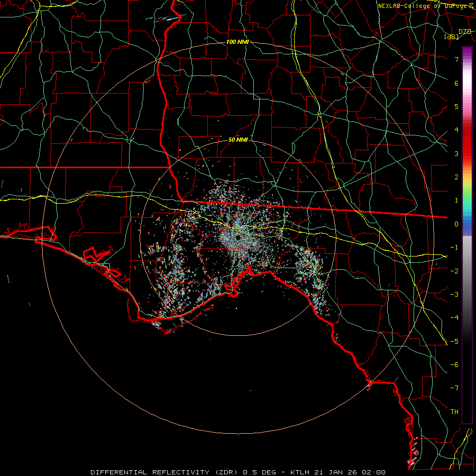This screenshot has height=476, width=476.
Task: Click the 6 dB scale label
Action: click(x=456, y=83)
